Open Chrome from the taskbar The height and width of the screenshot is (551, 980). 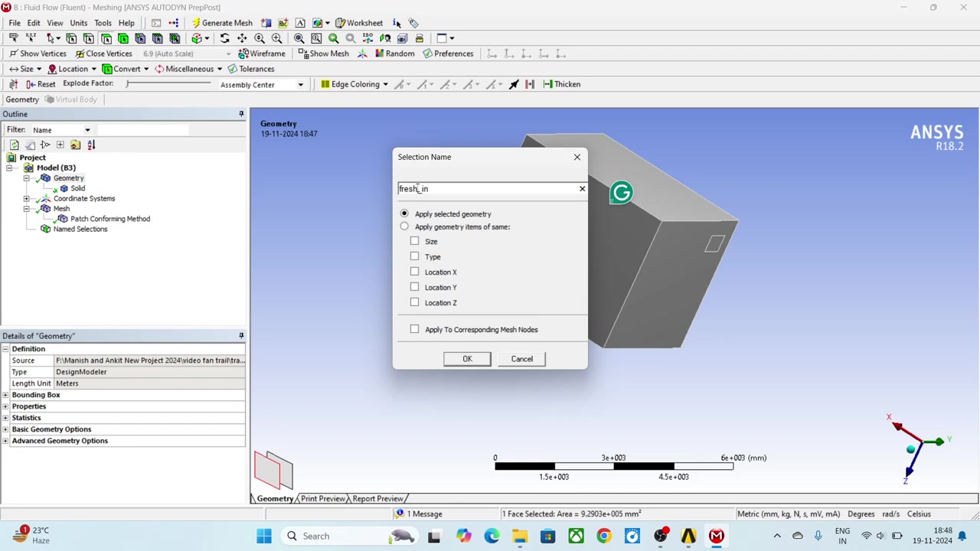point(604,536)
